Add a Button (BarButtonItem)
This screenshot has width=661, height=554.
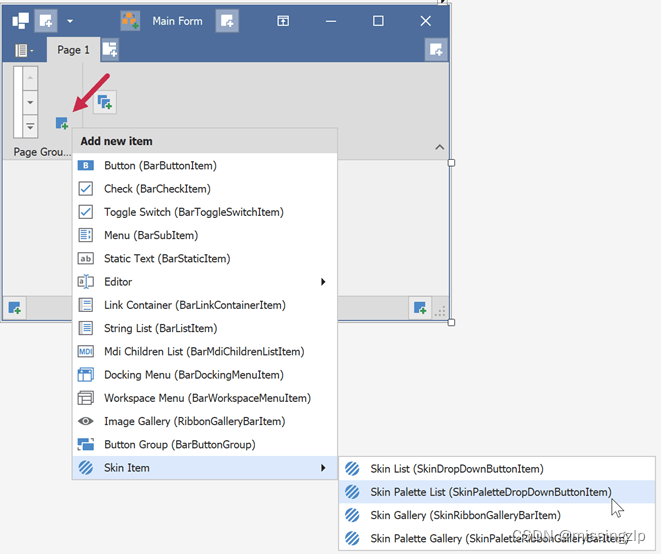160,165
